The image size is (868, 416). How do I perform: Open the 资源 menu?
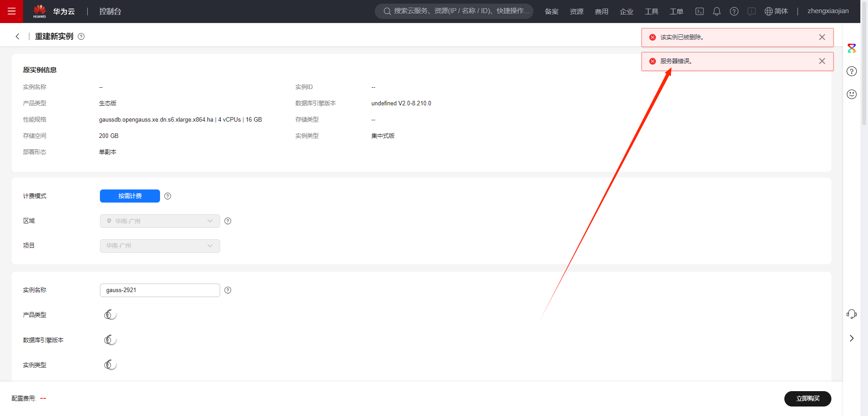(x=576, y=11)
